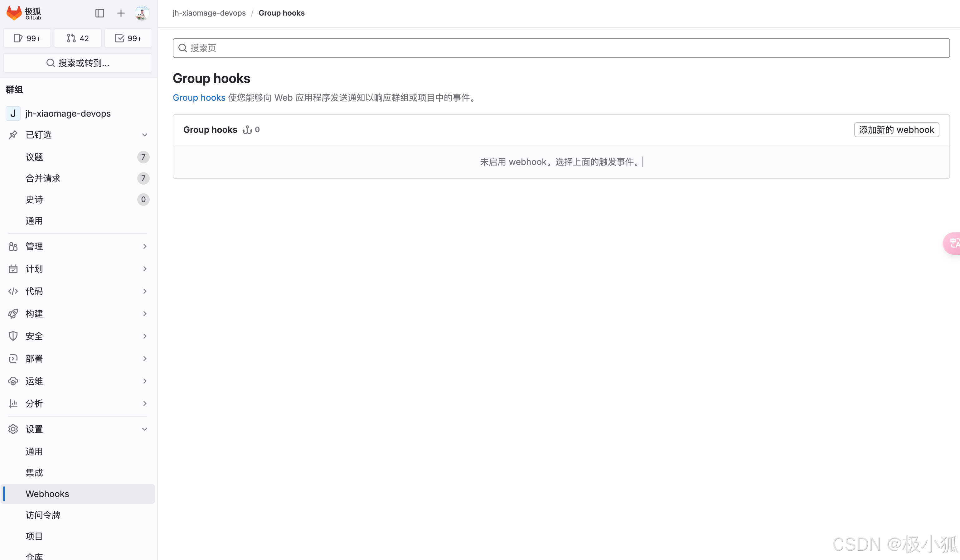Click the plus create-new icon
The image size is (960, 560).
[x=121, y=13]
